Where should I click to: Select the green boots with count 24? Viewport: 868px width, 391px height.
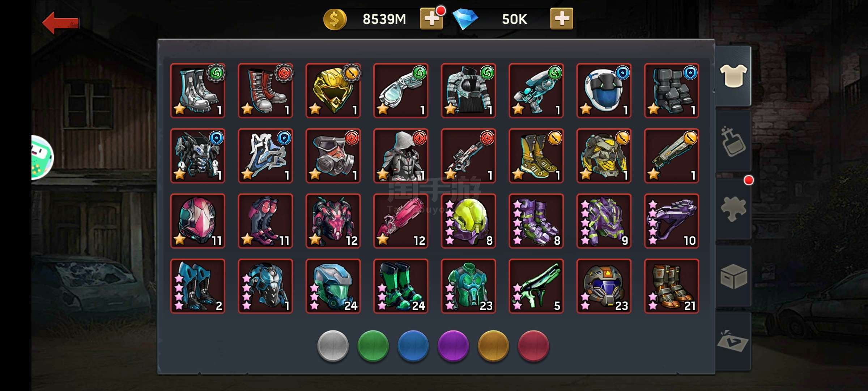(x=401, y=286)
